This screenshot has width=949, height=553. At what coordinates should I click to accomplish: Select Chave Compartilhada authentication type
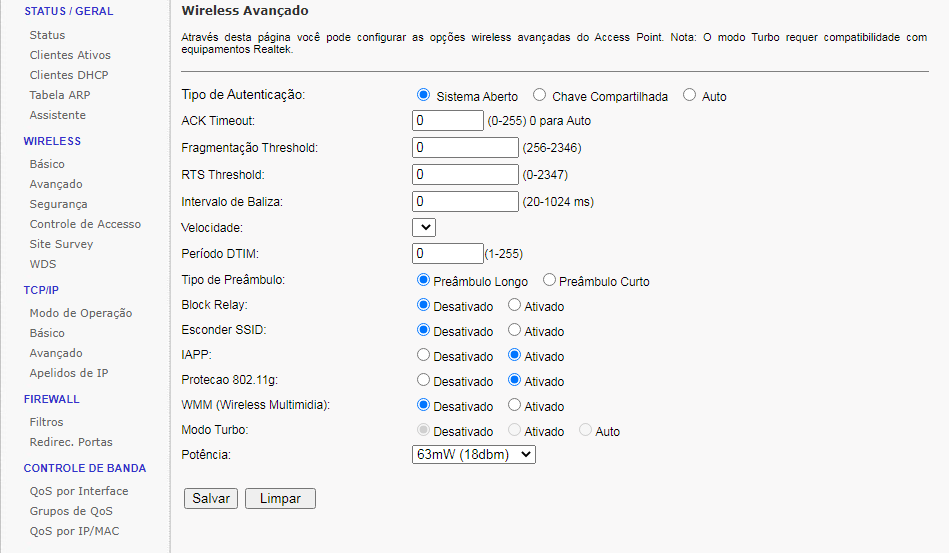pos(540,96)
